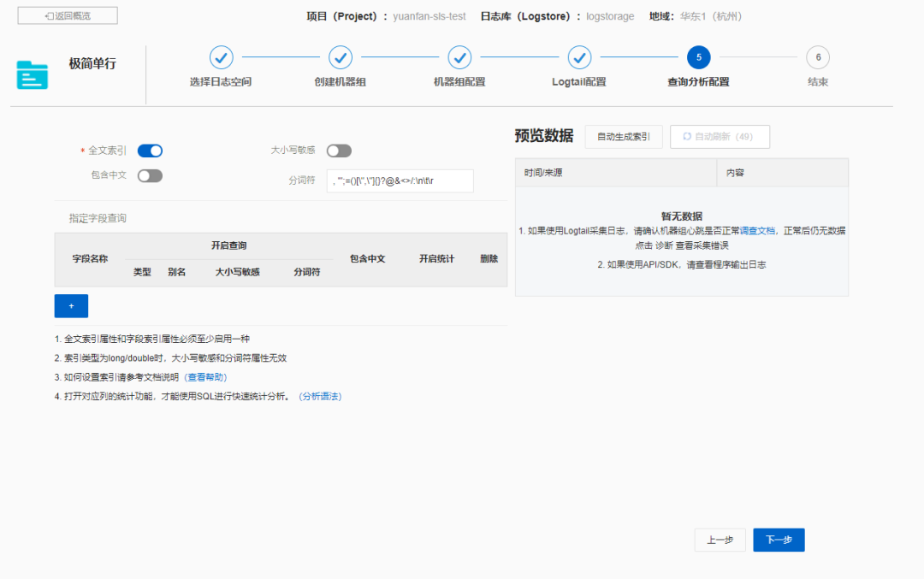
Task: Click the 查询分析配置 step label
Action: click(698, 82)
